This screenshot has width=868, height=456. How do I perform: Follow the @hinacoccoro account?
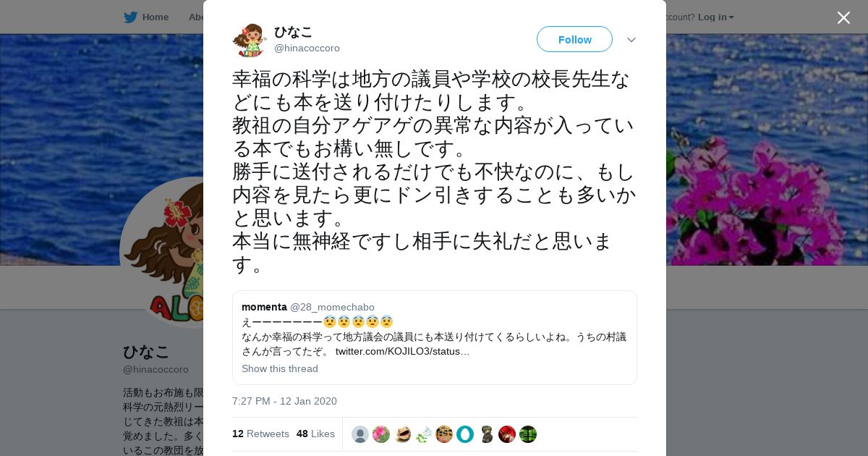[x=574, y=39]
